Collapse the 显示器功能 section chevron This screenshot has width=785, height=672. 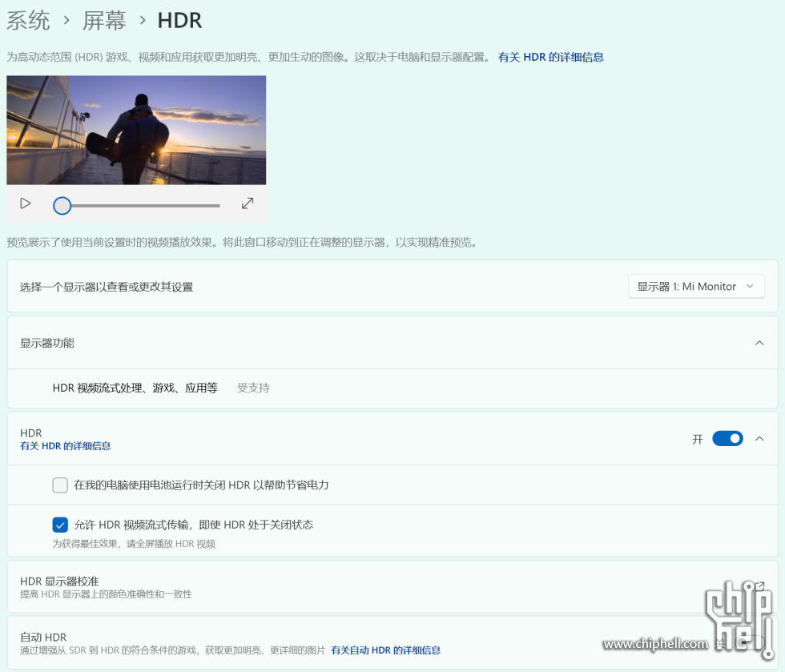[x=759, y=343]
